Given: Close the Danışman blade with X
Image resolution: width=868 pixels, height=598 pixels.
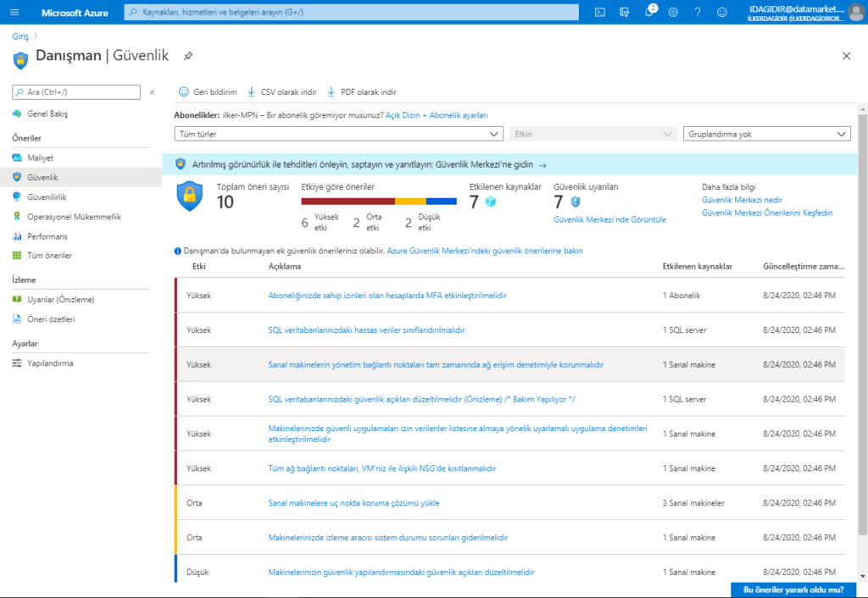Looking at the screenshot, I should (847, 56).
